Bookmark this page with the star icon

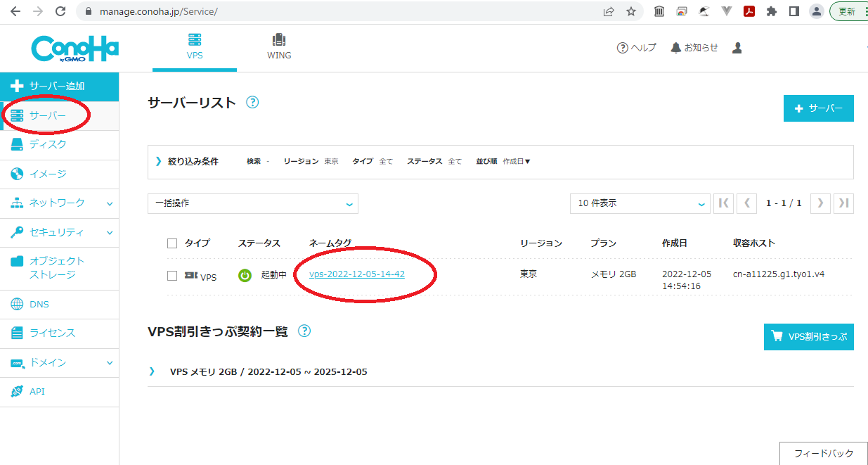(x=631, y=11)
